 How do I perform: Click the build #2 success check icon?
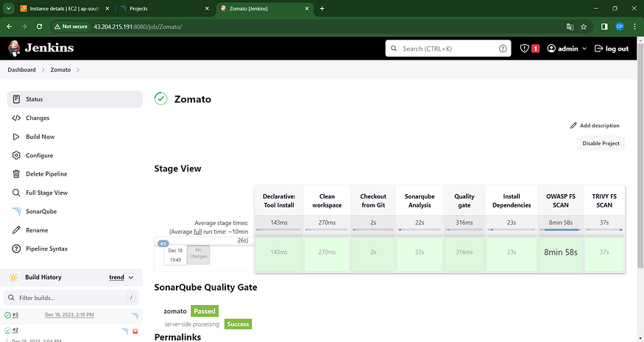coord(7,330)
